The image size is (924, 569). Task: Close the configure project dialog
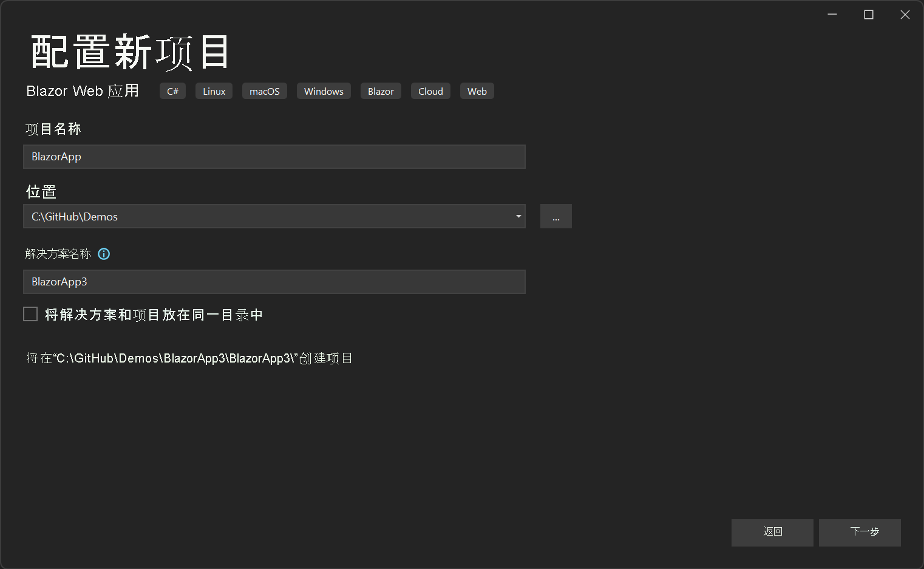tap(905, 15)
